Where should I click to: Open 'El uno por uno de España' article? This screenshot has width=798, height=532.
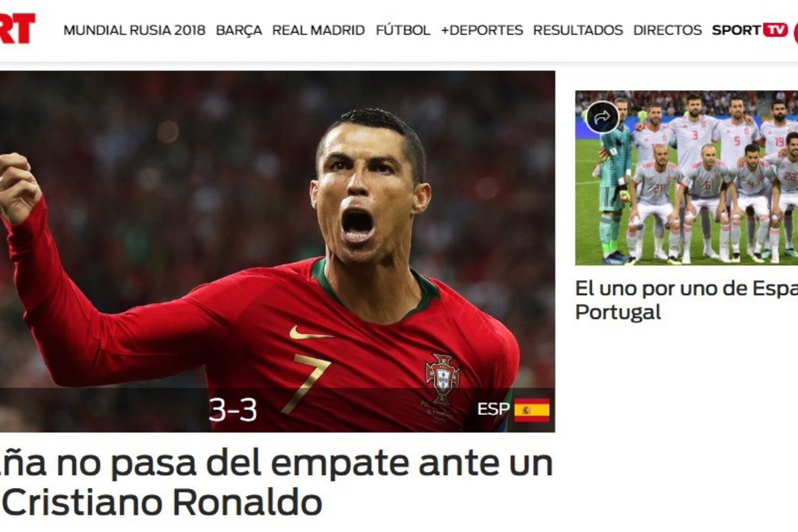[x=686, y=300]
